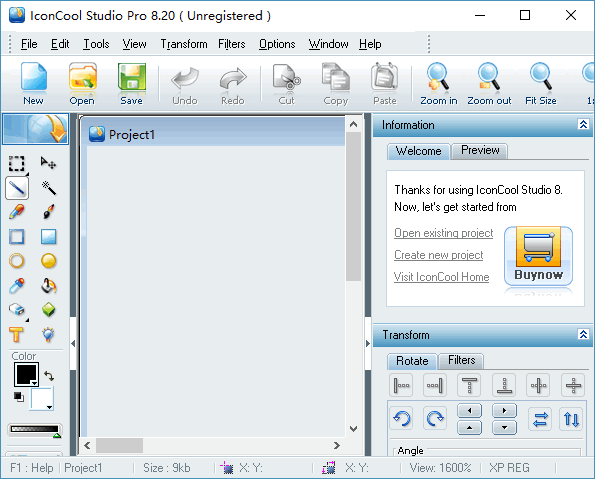Collapse the Information panel

click(x=583, y=124)
